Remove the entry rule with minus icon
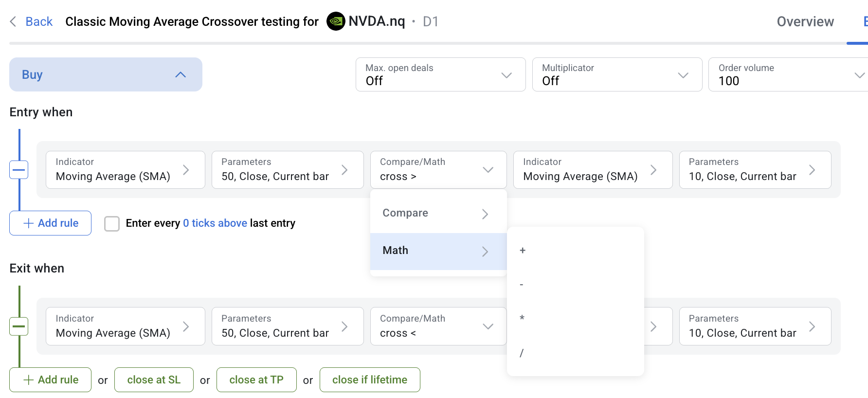The image size is (868, 398). 19,170
